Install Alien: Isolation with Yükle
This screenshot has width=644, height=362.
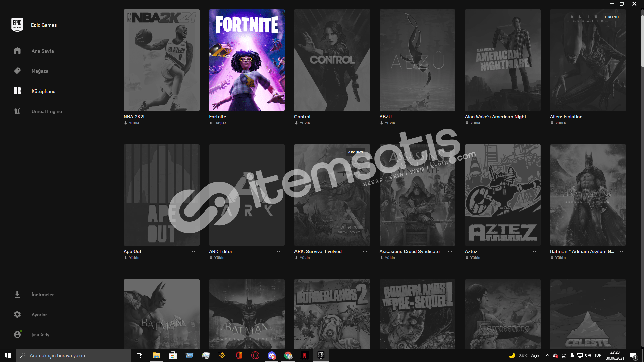click(x=558, y=123)
